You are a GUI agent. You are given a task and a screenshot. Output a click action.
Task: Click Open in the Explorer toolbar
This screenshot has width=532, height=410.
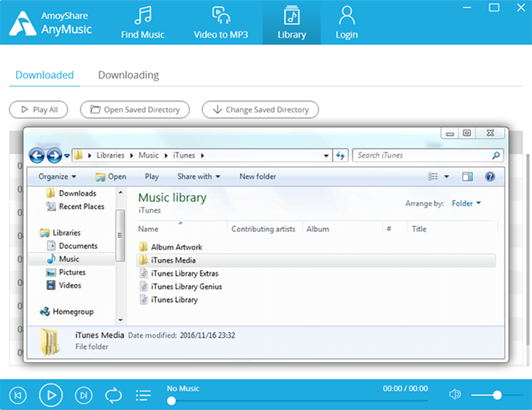tap(111, 177)
